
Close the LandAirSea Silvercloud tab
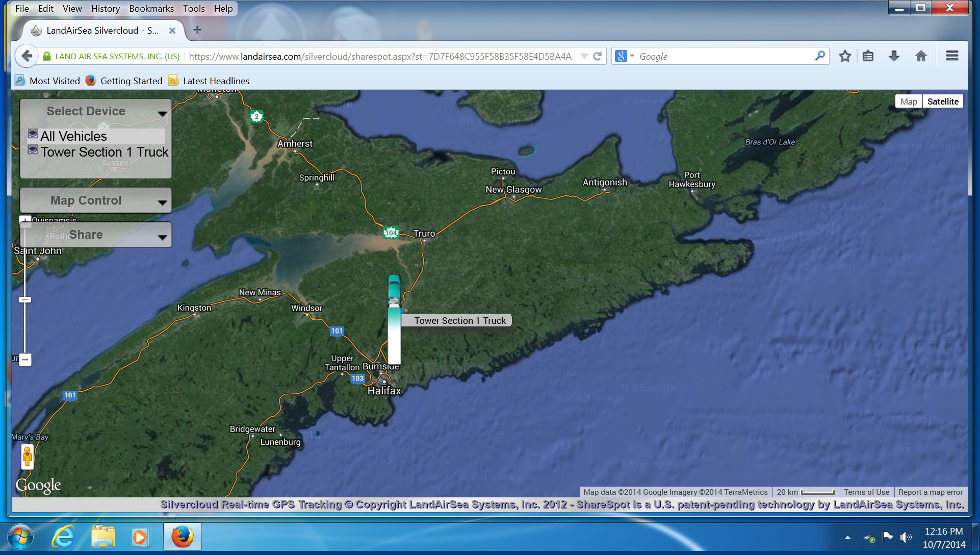coord(172,31)
